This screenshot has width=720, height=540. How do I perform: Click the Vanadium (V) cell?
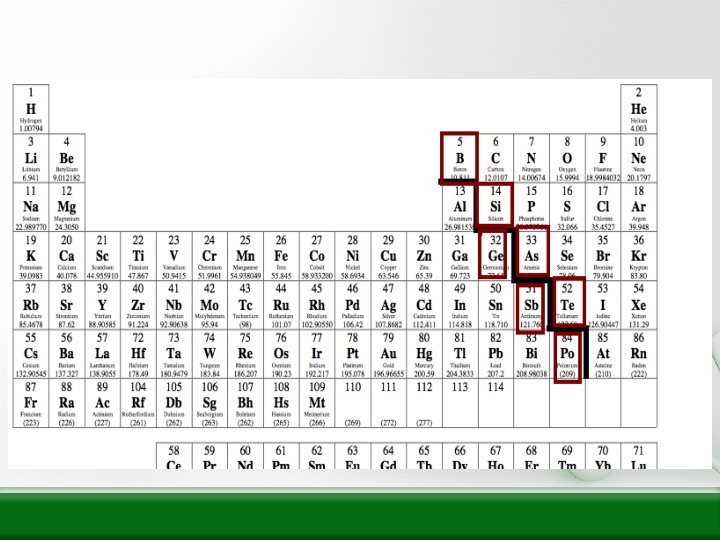tap(174, 256)
